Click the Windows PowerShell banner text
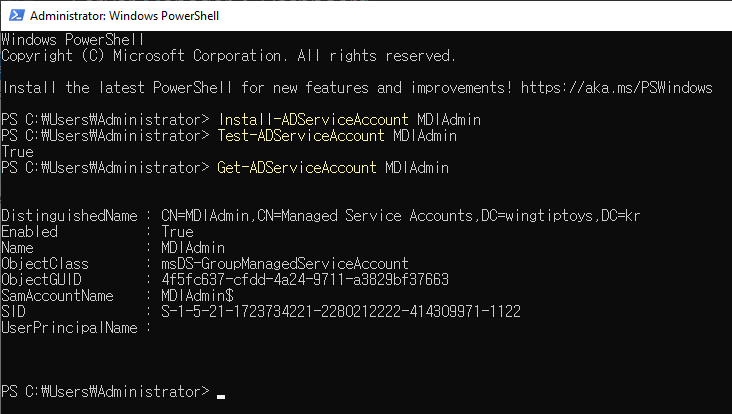Screen dimensions: 732x414 pos(72,40)
